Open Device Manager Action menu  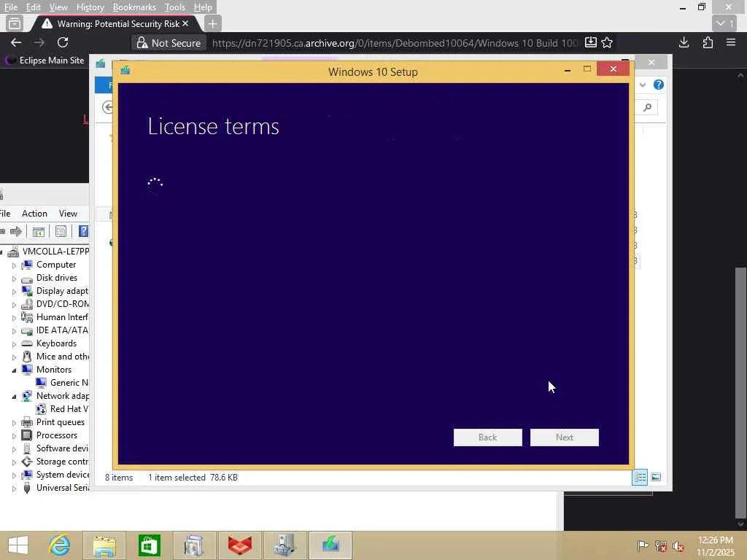tap(34, 214)
